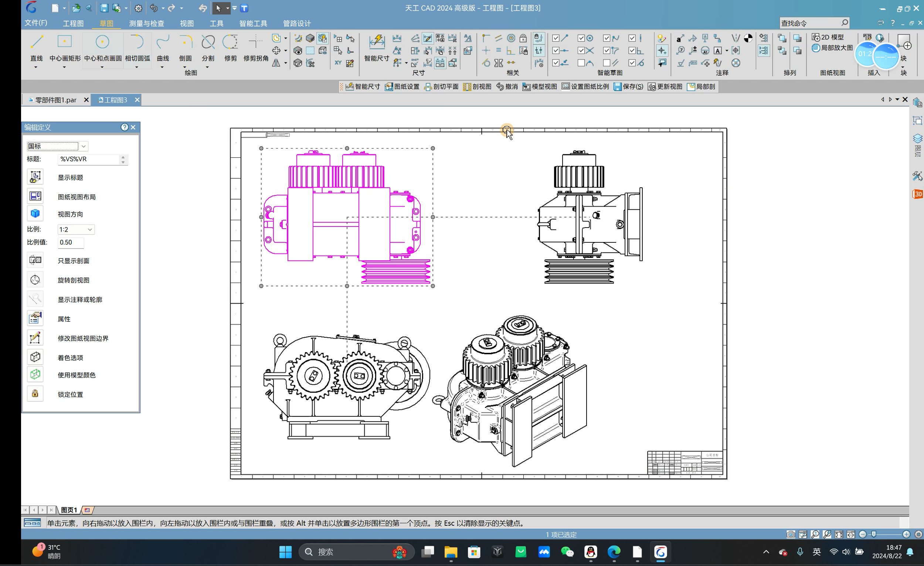This screenshot has height=566, width=924.
Task: Select the 分割 split tool
Action: (208, 48)
